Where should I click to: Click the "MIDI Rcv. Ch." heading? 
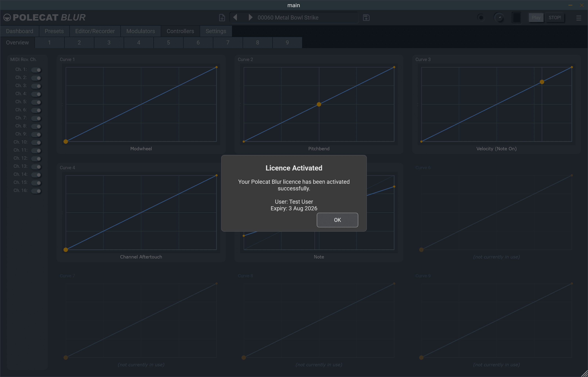23,59
